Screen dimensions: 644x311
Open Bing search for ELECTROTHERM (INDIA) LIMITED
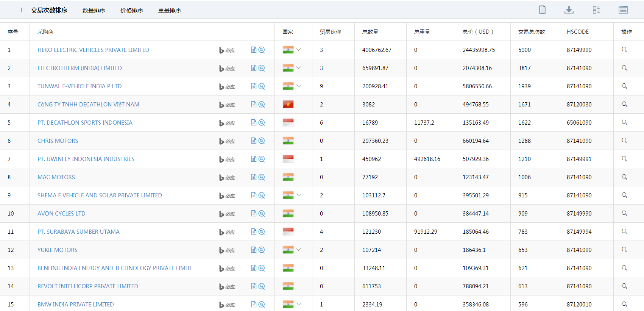227,68
